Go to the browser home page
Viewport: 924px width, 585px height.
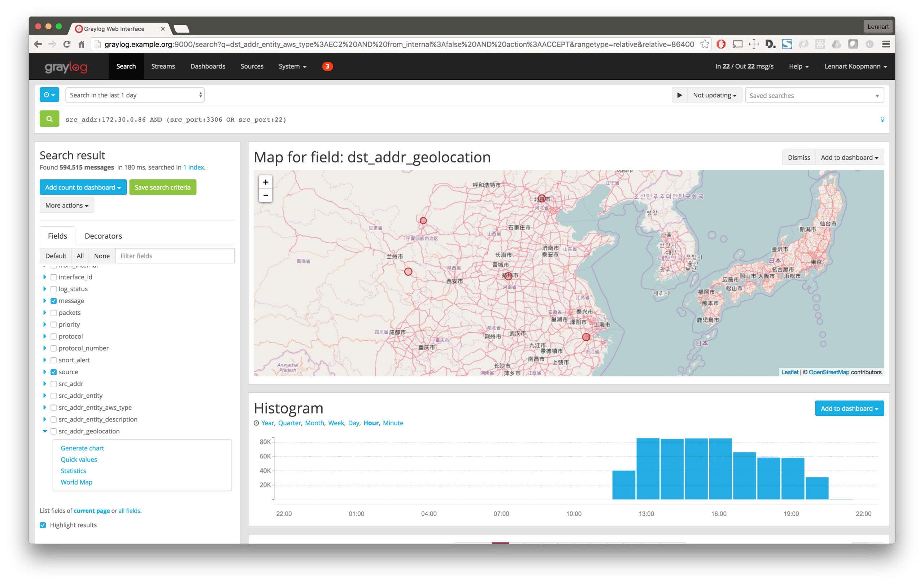81,44
